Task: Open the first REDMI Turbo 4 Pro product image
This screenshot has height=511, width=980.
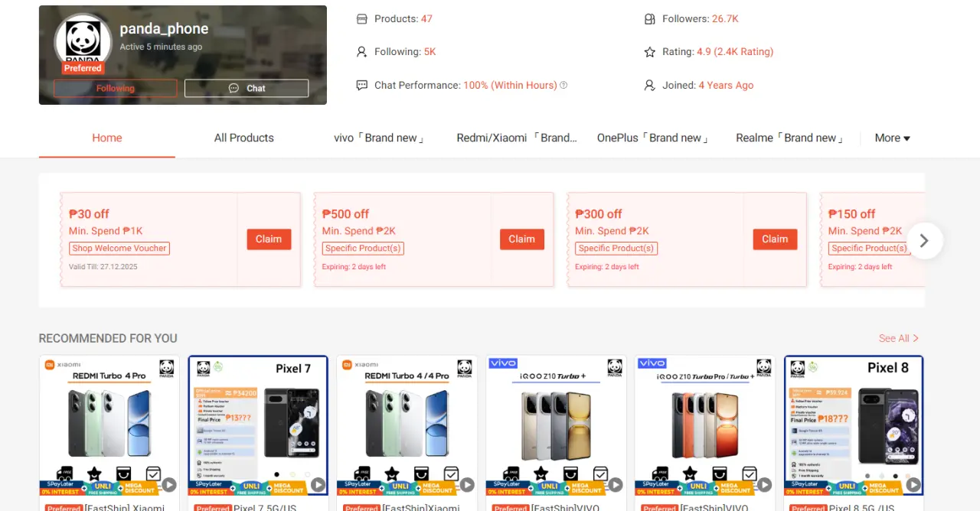Action: pyautogui.click(x=109, y=425)
